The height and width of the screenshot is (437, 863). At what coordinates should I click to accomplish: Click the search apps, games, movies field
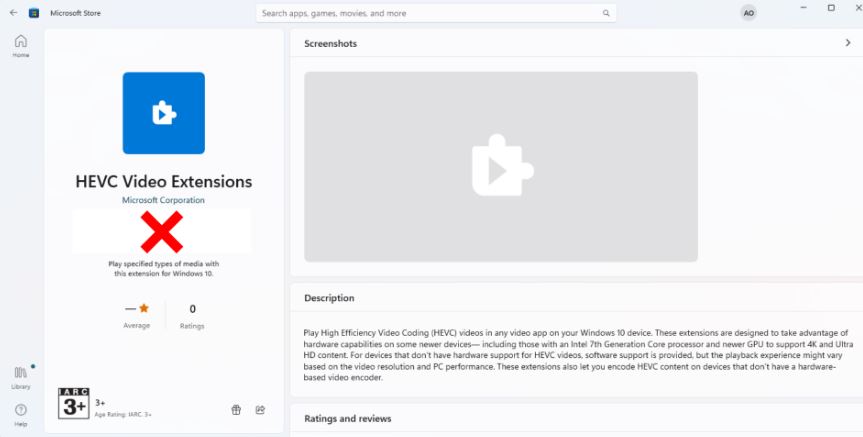[x=436, y=13]
